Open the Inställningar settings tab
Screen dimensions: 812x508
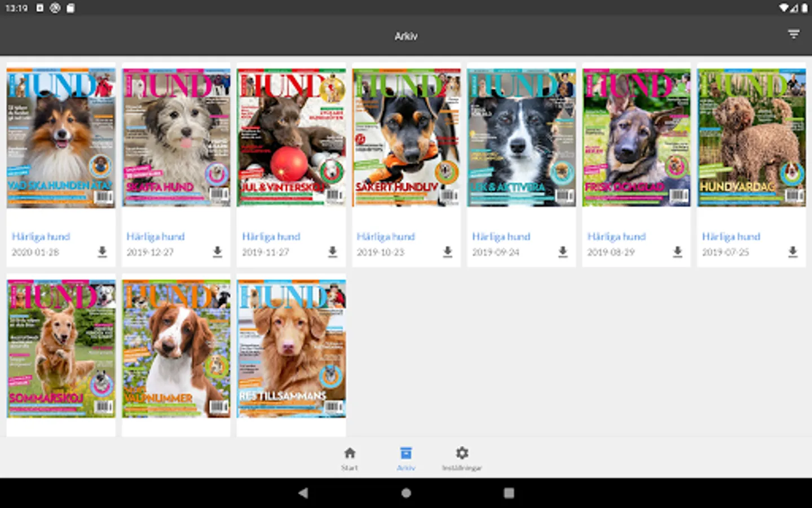[462, 458]
